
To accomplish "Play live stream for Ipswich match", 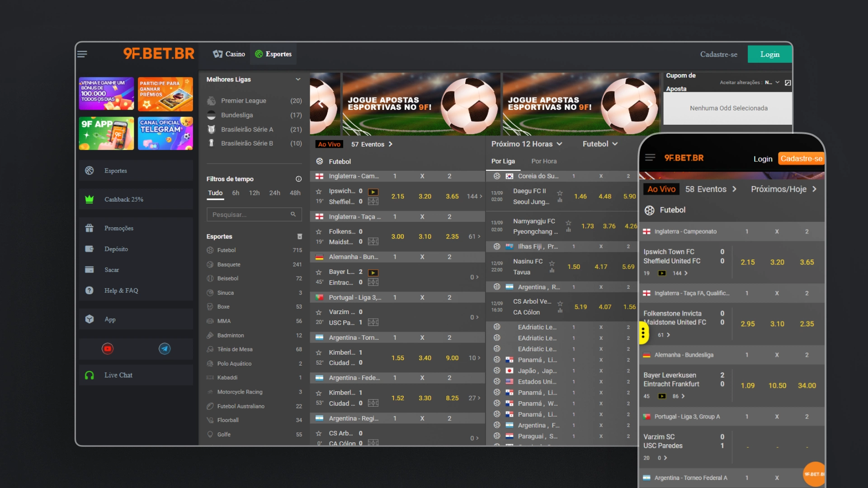I will coord(373,192).
